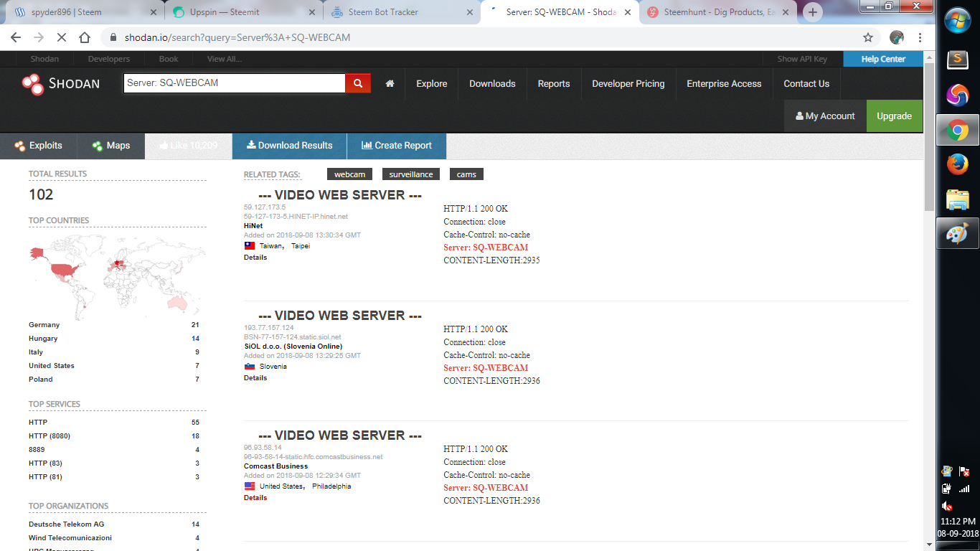Switch to Upspin Steemit tab

(x=244, y=12)
